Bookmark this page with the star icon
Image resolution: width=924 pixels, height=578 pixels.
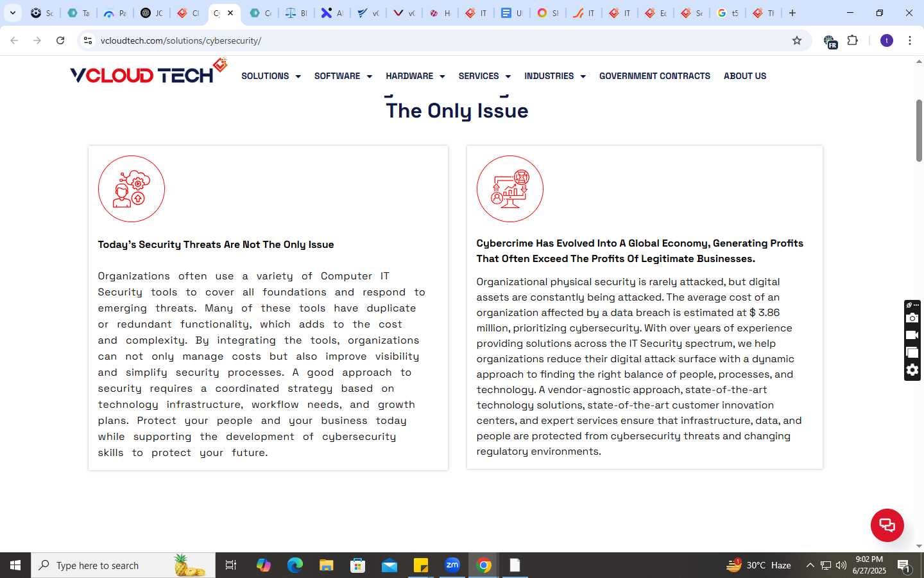(797, 40)
